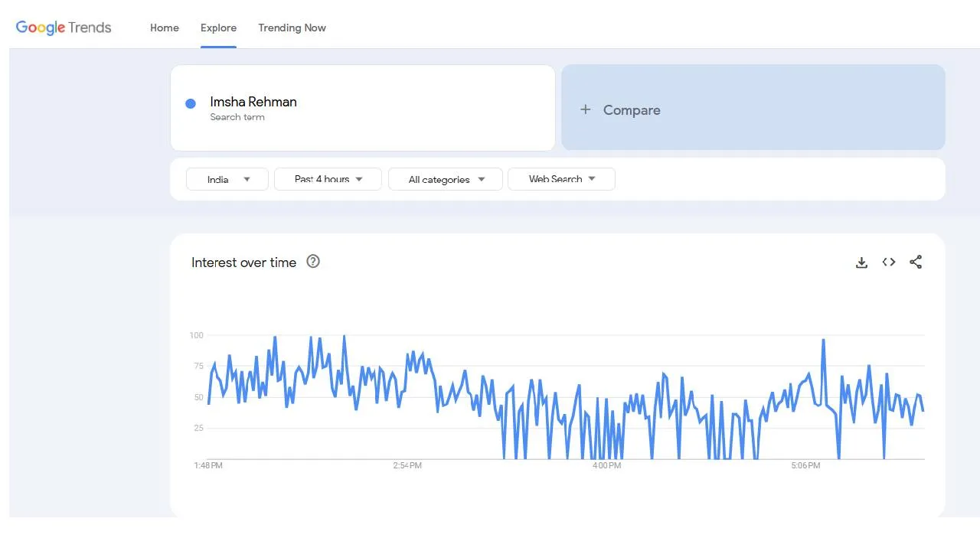The image size is (980, 551).
Task: Click the Search term label under Imsha Rehman
Action: 237,117
